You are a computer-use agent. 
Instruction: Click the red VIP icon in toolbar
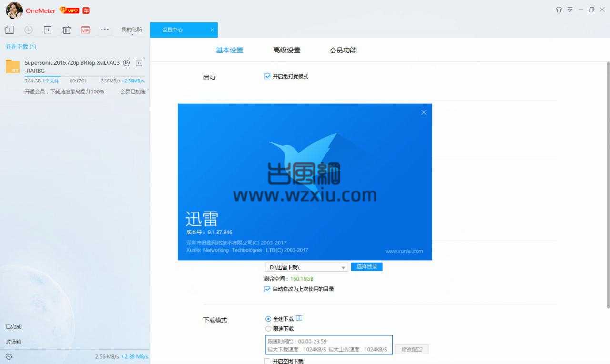(85, 30)
